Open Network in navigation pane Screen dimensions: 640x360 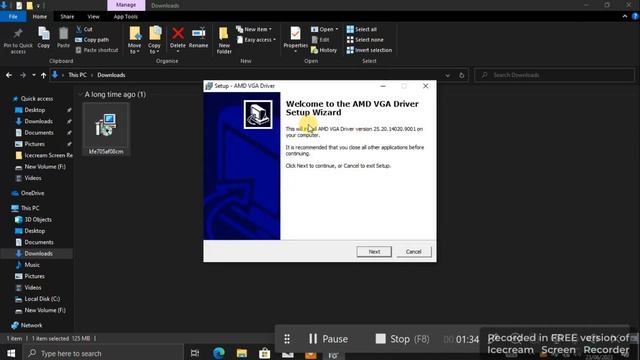pos(31,325)
